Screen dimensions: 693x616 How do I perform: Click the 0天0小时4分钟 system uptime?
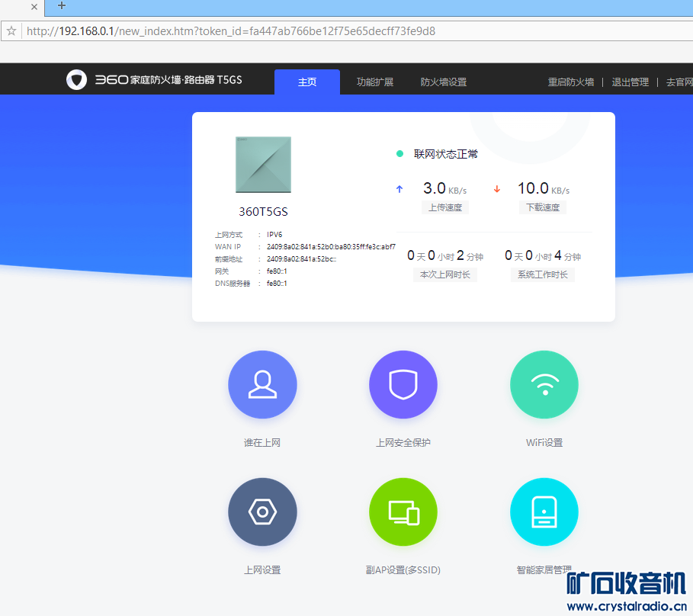(x=543, y=255)
